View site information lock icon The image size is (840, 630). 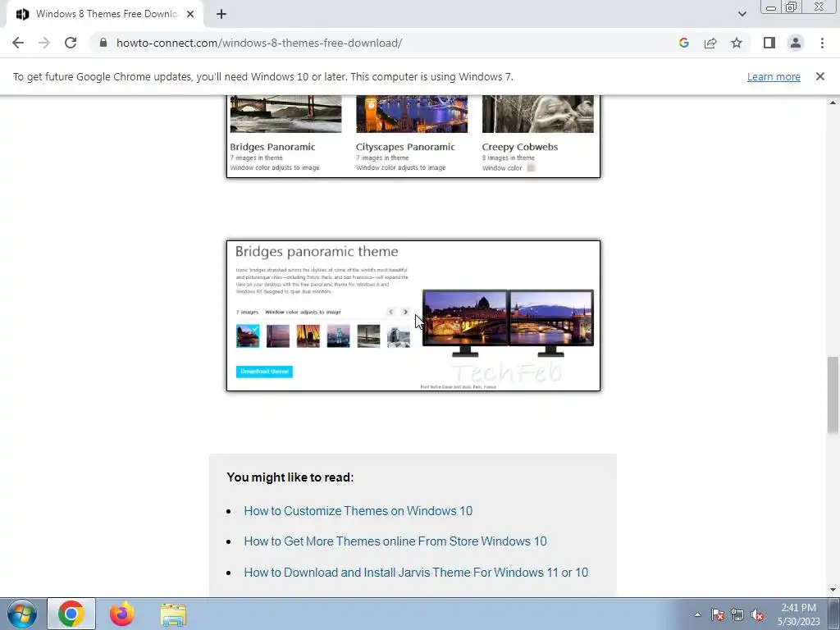(103, 43)
